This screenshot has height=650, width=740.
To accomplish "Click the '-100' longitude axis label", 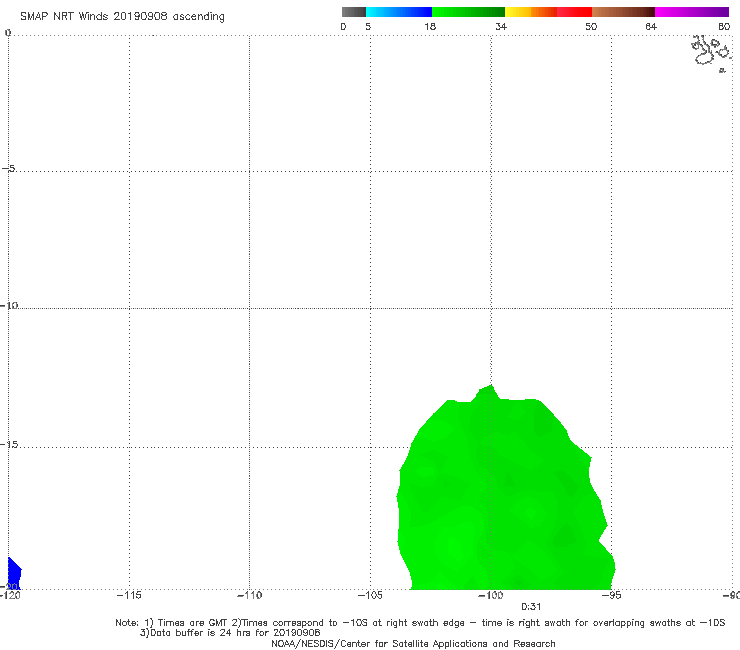I will click(x=491, y=595).
